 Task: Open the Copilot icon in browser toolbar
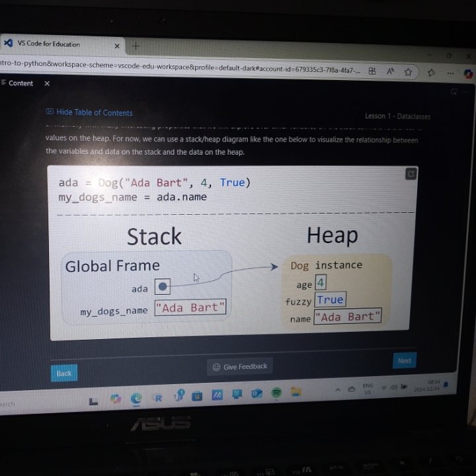pyautogui.click(x=469, y=73)
